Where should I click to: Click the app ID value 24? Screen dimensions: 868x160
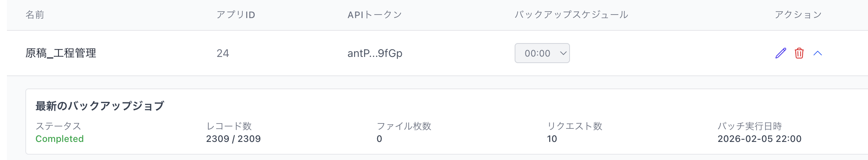(x=223, y=53)
